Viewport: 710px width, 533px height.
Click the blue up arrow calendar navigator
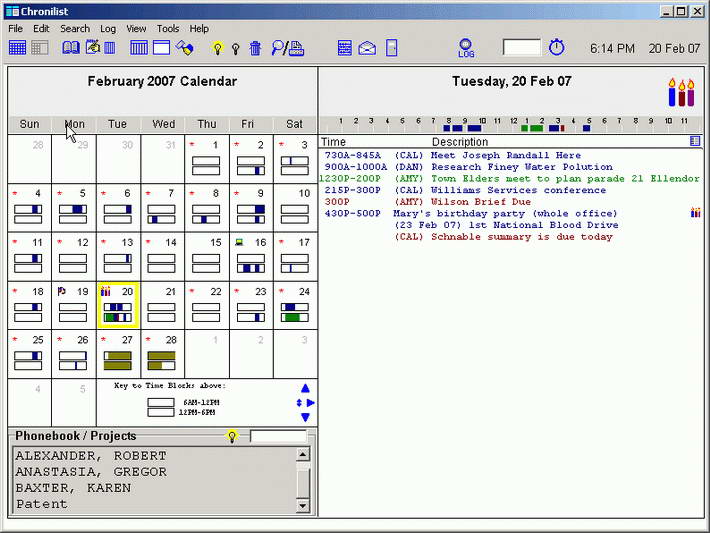pos(305,389)
